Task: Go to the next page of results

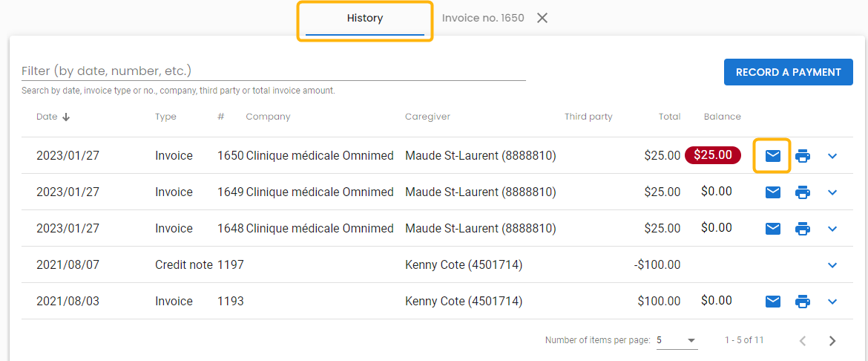Action: [x=832, y=341]
